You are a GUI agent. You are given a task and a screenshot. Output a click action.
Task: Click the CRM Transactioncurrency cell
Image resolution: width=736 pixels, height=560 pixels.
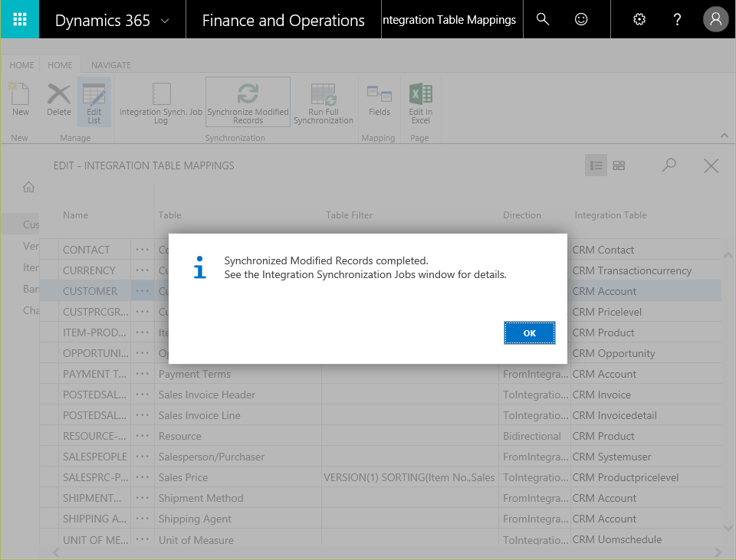point(646,270)
